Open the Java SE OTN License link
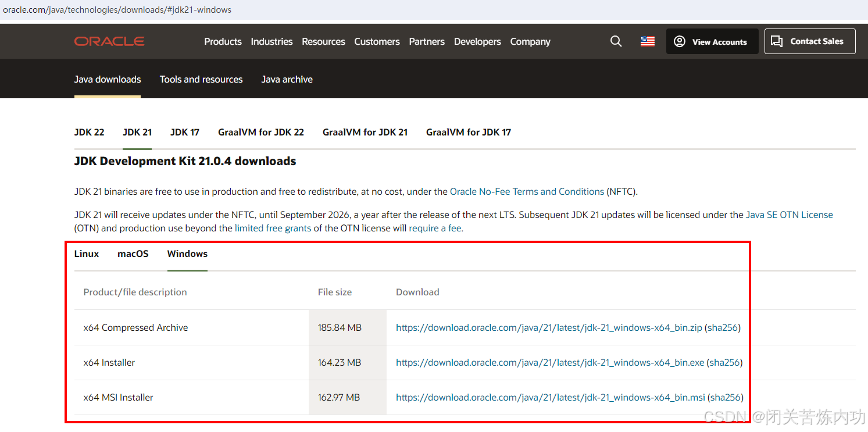The width and height of the screenshot is (868, 432). click(790, 215)
